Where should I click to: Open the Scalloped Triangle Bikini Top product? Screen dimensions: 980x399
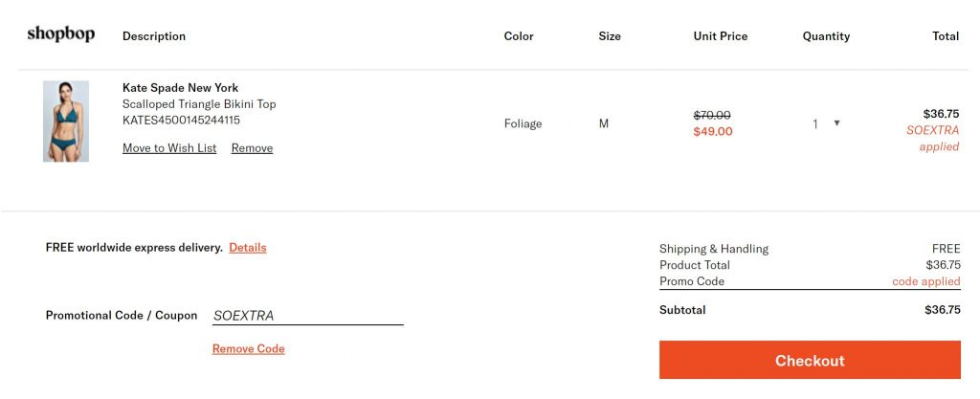tap(199, 104)
